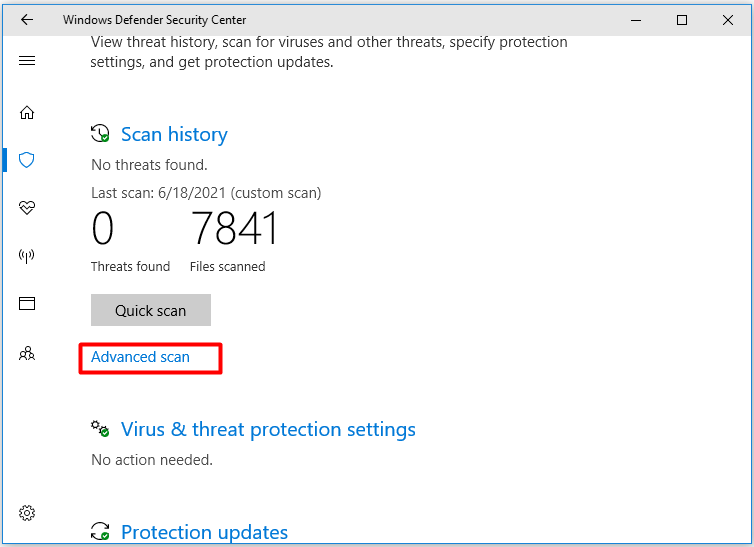Click 'Last scan: 6/18/2021 (custom scan)' text
Image resolution: width=754 pixels, height=547 pixels.
206,193
